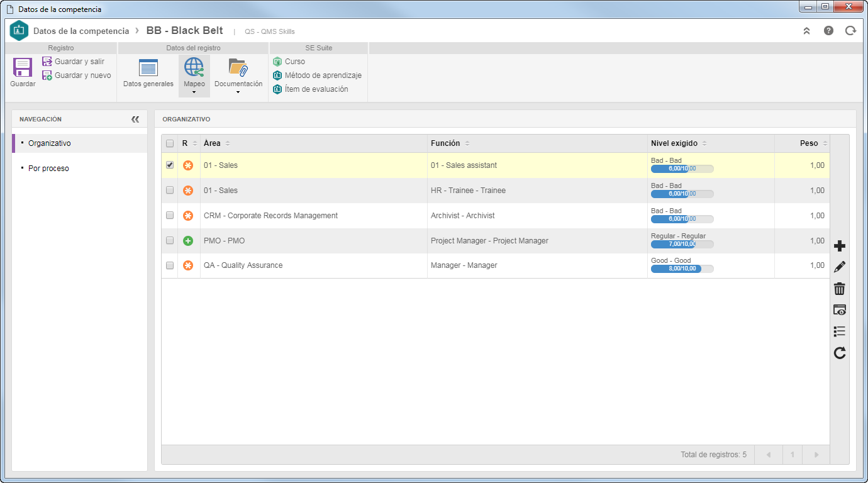This screenshot has height=483, width=868.
Task: Sort by the Peso column
Action: click(803, 143)
